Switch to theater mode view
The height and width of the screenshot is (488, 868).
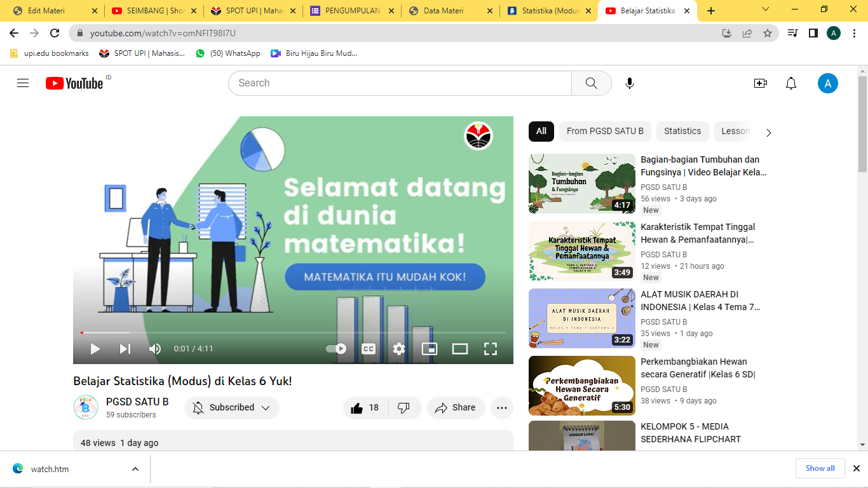(x=459, y=349)
